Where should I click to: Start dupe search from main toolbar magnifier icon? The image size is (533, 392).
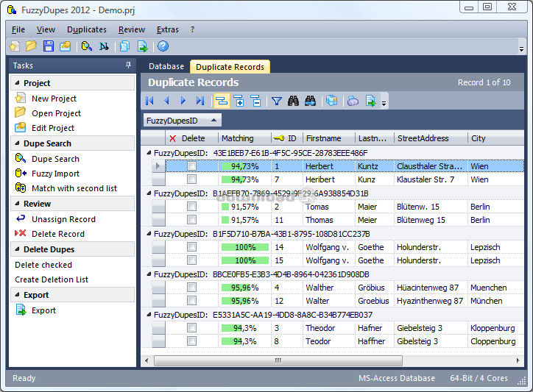pos(87,46)
